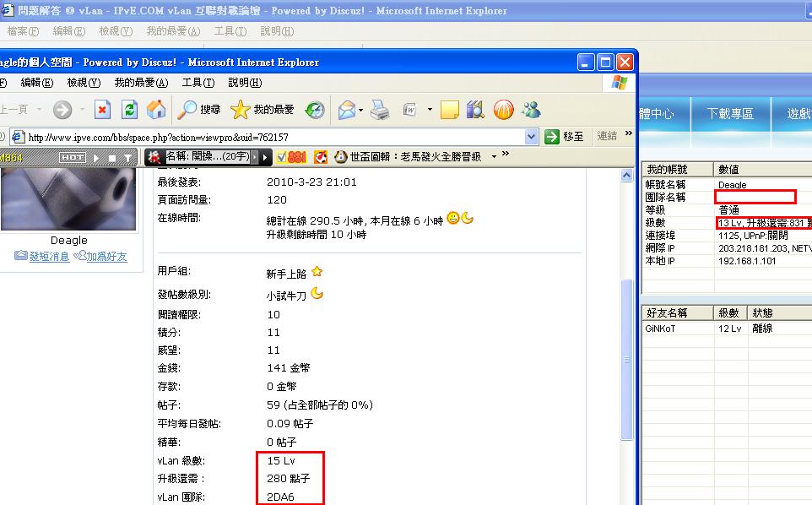Expand Links (連結) toolbar chevron
This screenshot has height=505, width=812.
point(629,133)
